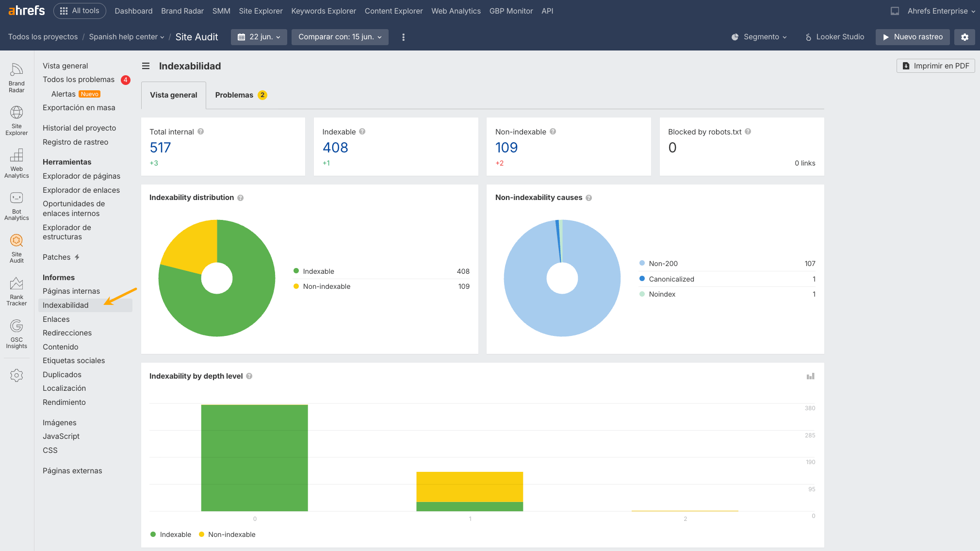This screenshot has height=551, width=980.
Task: Go to Todos los proyectos breadcrumb
Action: (43, 37)
